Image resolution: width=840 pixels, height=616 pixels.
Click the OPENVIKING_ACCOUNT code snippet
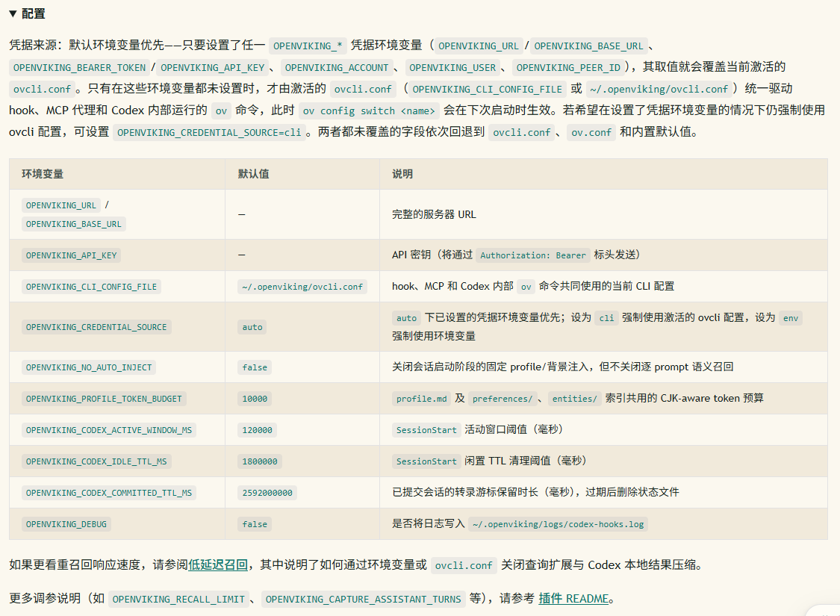(x=337, y=67)
